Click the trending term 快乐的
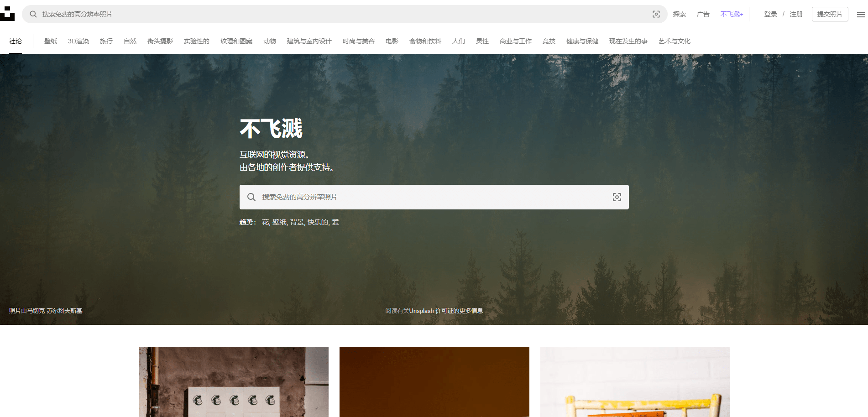This screenshot has width=868, height=417. click(x=318, y=222)
